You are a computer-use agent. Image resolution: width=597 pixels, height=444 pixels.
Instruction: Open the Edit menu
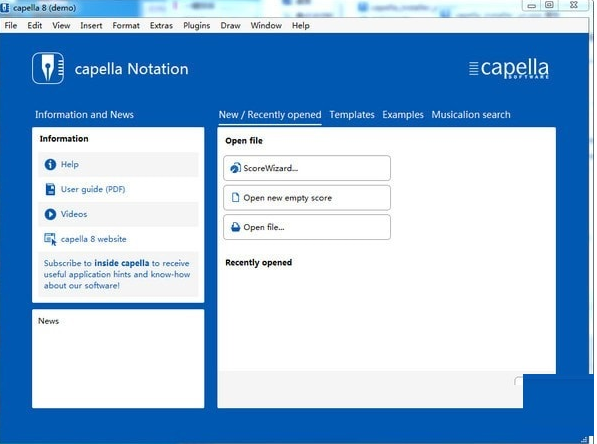click(x=35, y=26)
